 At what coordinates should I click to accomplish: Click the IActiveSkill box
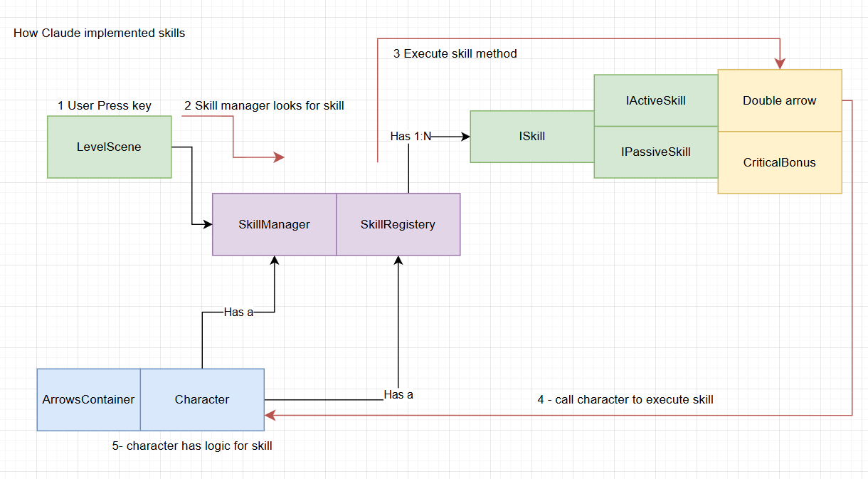click(x=655, y=100)
